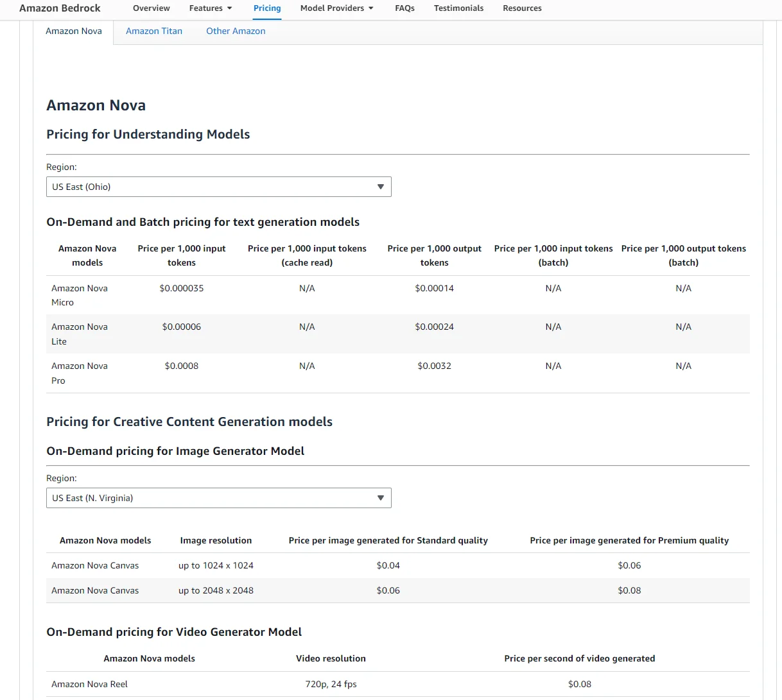Screen dimensions: 782x700
Task: Open the Overview nav item
Action: pos(152,8)
